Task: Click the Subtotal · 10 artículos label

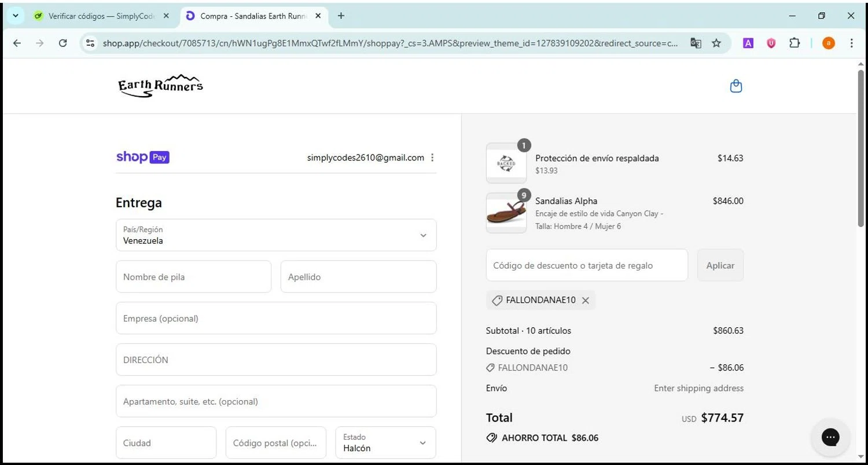Action: [528, 331]
